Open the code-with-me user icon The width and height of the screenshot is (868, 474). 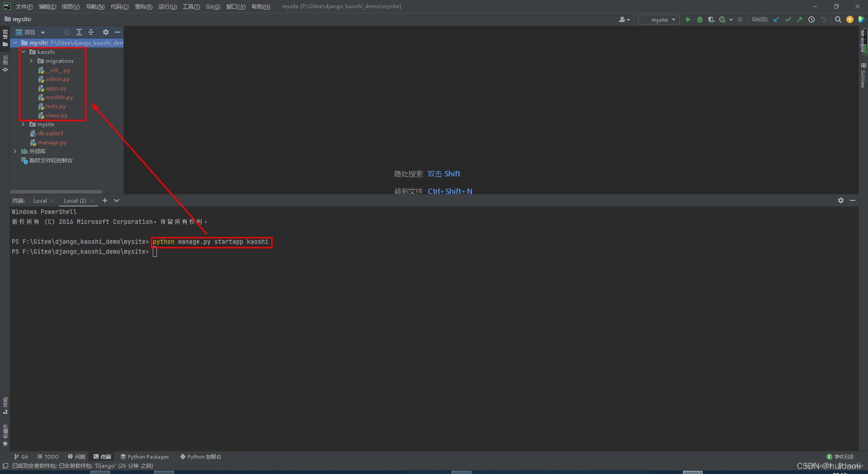tap(624, 19)
